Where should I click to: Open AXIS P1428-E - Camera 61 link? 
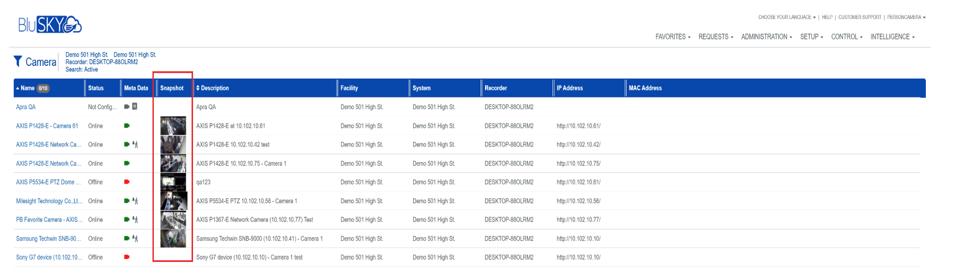47,126
